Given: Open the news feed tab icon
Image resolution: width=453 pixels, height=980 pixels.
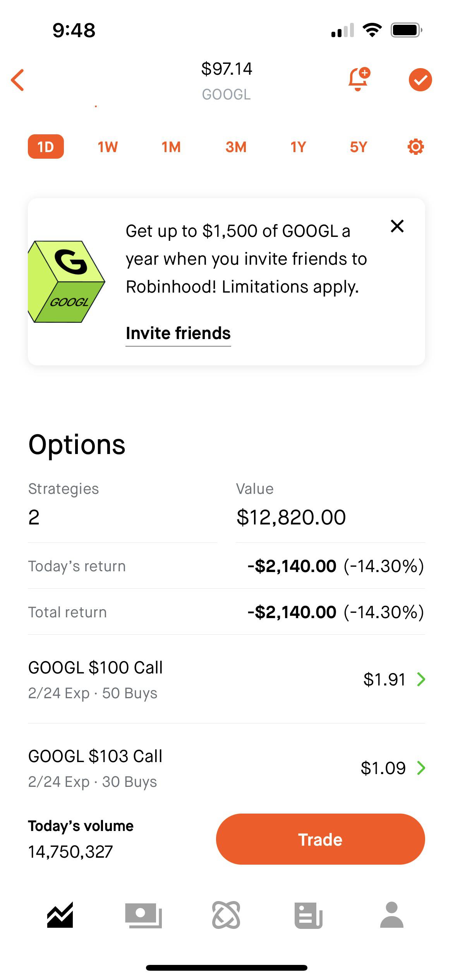Looking at the screenshot, I should (309, 915).
